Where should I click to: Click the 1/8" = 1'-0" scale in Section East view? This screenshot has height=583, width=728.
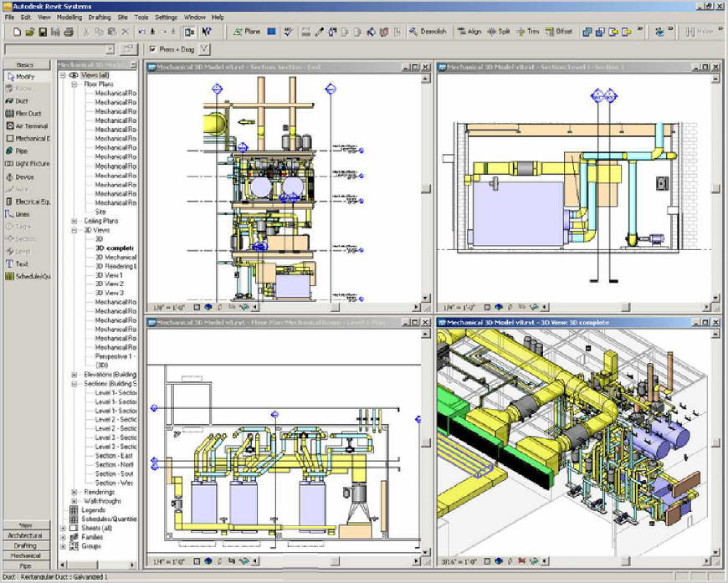[168, 307]
